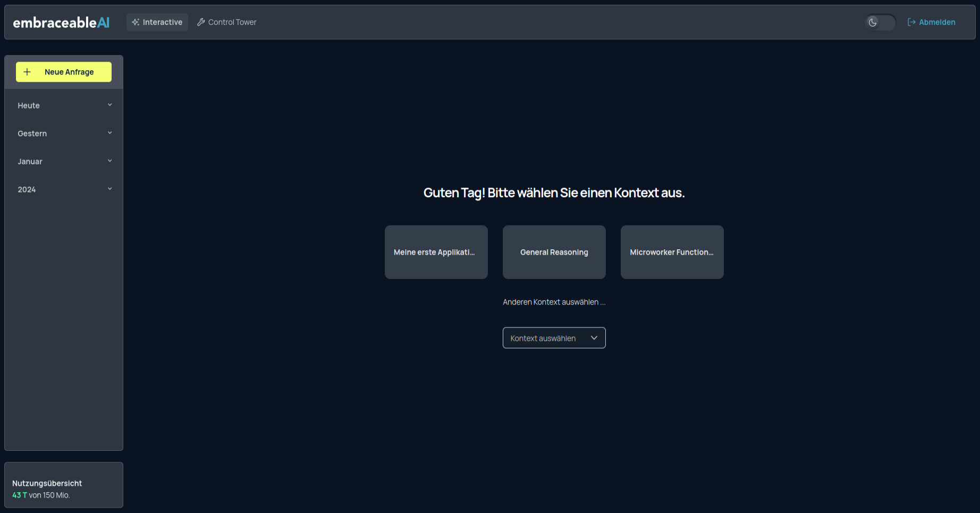Viewport: 980px width, 513px height.
Task: Open the Control Tower tab
Action: [227, 22]
